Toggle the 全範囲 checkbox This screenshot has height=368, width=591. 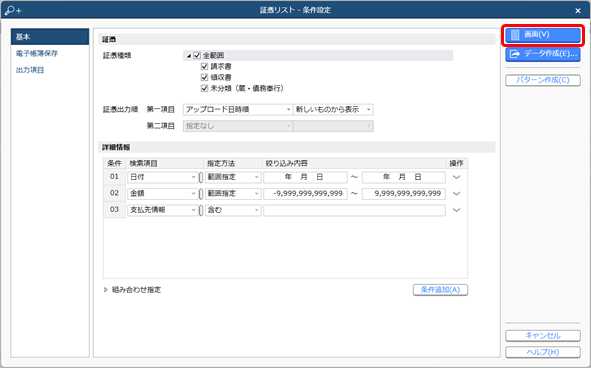click(x=197, y=55)
